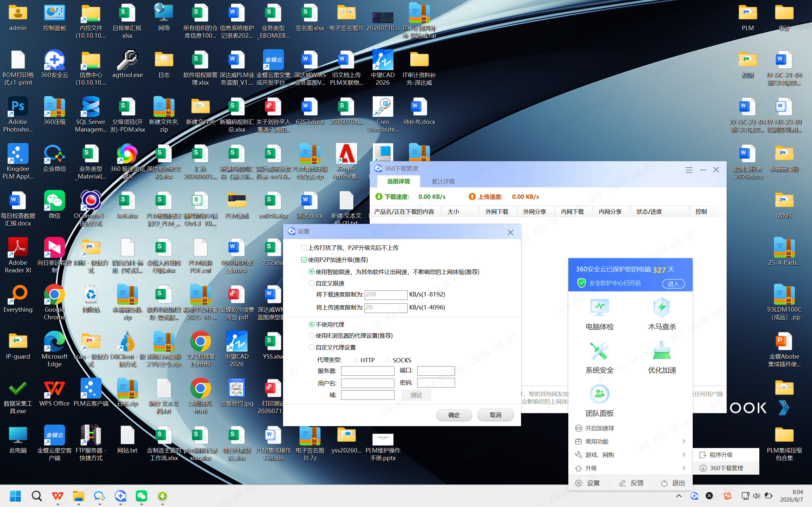Click Sogou input icon in system tray
The width and height of the screenshot is (812, 507).
[x=727, y=496]
